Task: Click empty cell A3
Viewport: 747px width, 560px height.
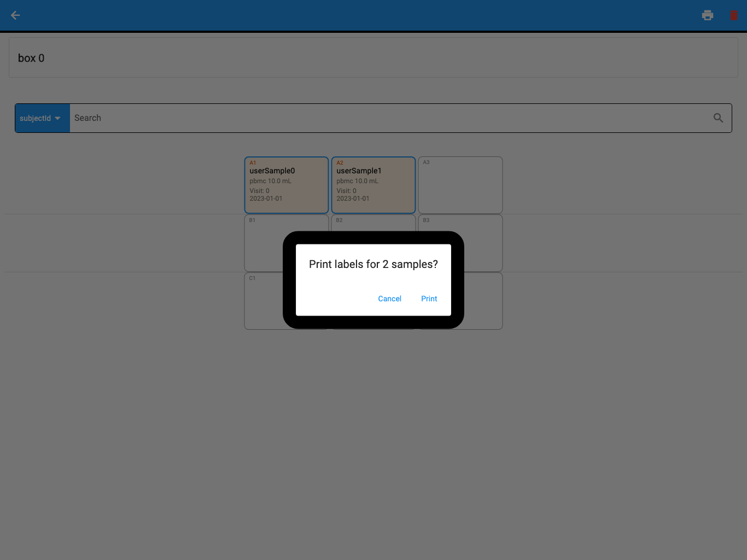Action: click(460, 185)
